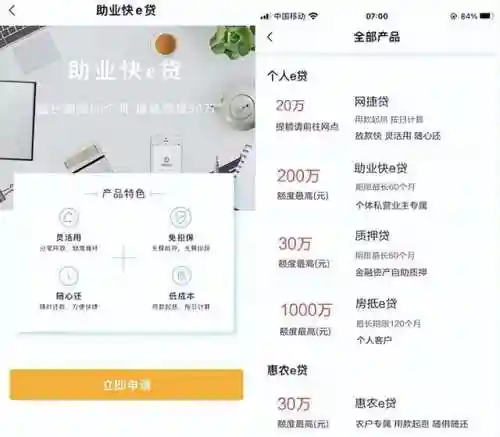Open the 惠农e贷 product entry
500x437 pixels.
(377, 413)
